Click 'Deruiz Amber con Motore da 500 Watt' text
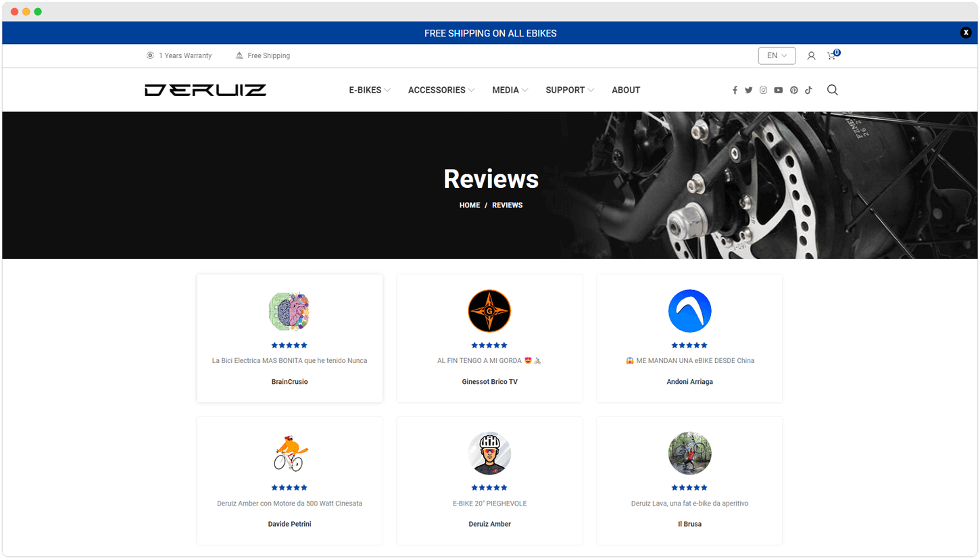The image size is (980, 559). point(289,504)
